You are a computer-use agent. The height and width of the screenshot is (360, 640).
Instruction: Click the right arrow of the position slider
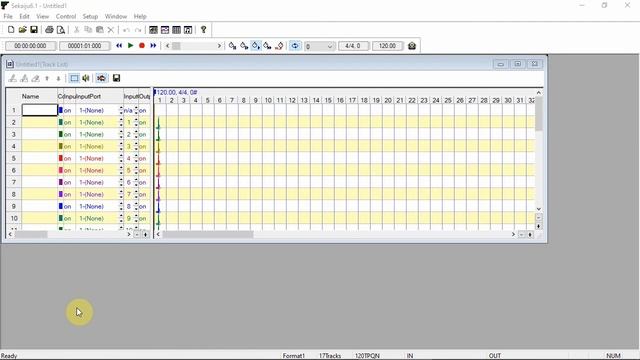pos(220,46)
